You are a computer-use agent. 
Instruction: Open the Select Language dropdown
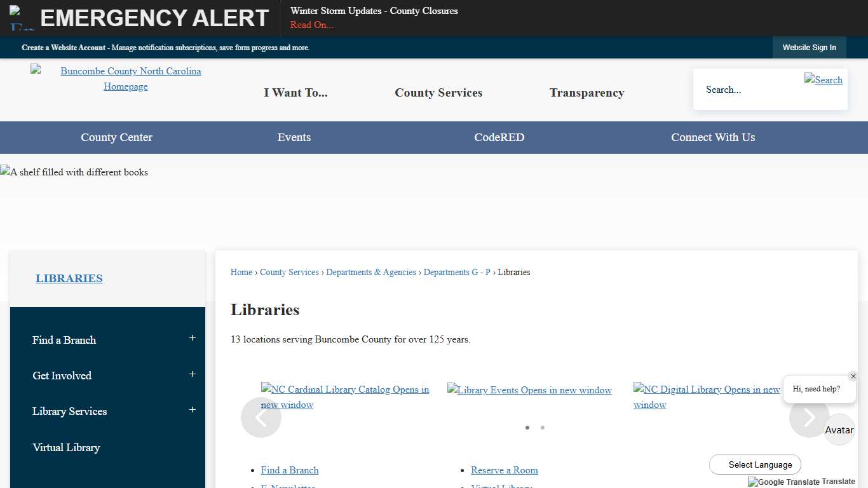pyautogui.click(x=755, y=464)
